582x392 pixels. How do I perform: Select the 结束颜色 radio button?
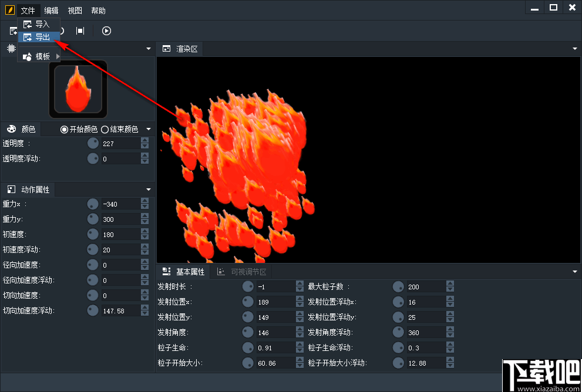[x=105, y=130]
